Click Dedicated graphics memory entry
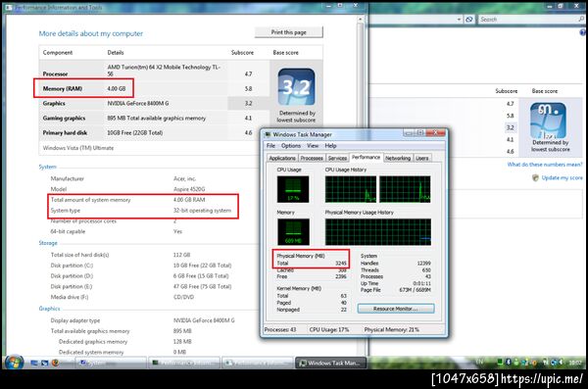Screen dimensions: 588x389 pos(93,342)
